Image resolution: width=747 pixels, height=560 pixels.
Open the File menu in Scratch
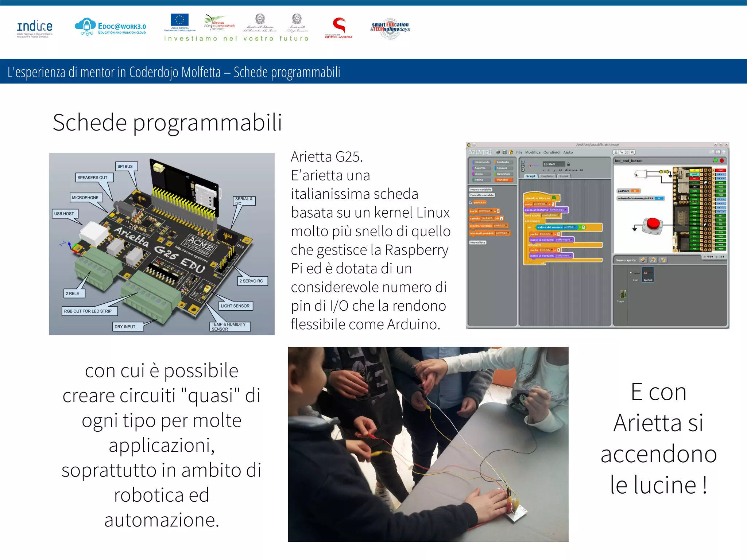coord(519,152)
